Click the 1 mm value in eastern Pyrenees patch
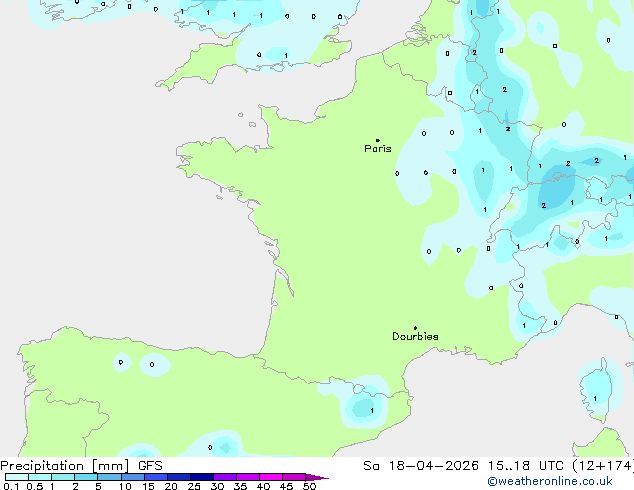The width and height of the screenshot is (634, 490). (372, 411)
